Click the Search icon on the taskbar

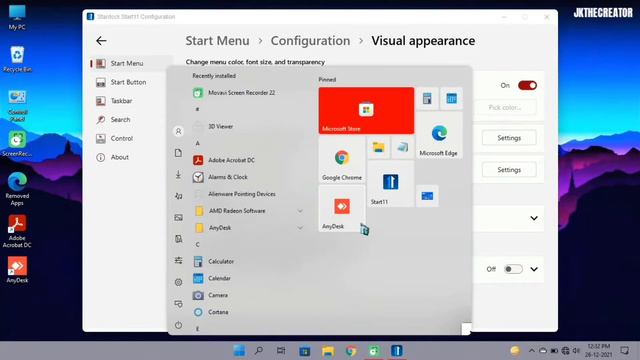coord(259,351)
